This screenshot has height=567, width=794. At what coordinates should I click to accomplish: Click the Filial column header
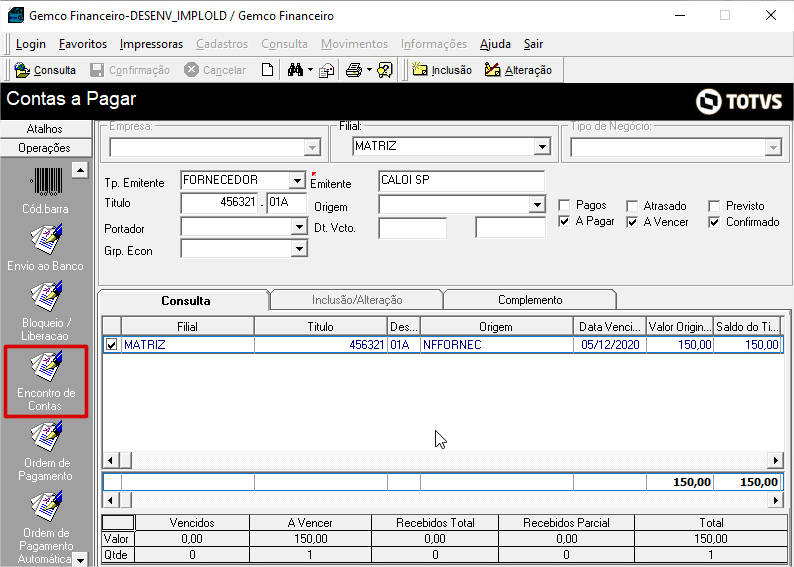[x=188, y=327]
